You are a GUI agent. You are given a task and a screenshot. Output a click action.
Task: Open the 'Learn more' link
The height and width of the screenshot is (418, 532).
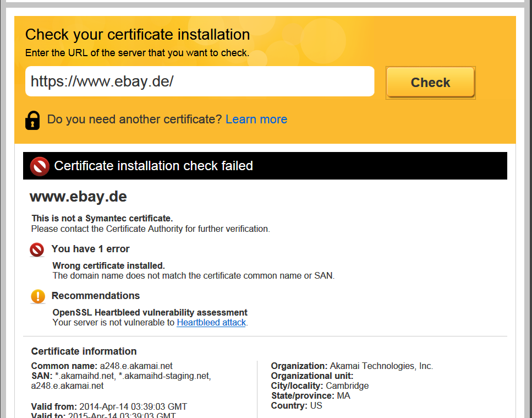256,120
